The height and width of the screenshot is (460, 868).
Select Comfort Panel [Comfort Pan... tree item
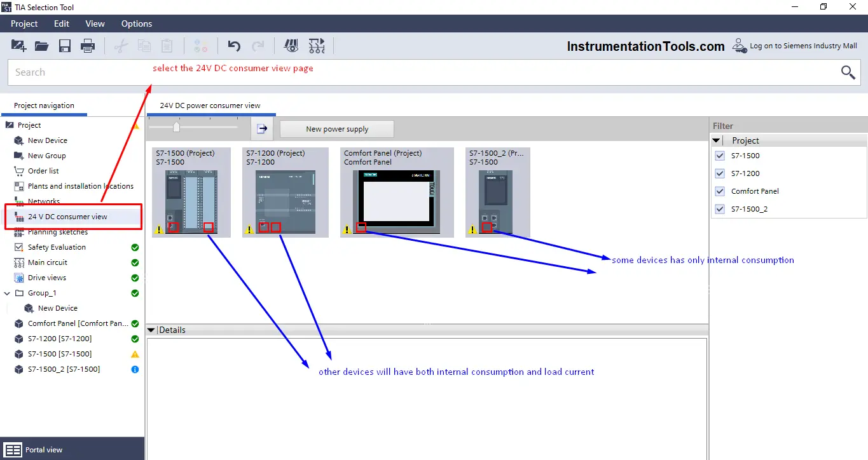tap(78, 323)
